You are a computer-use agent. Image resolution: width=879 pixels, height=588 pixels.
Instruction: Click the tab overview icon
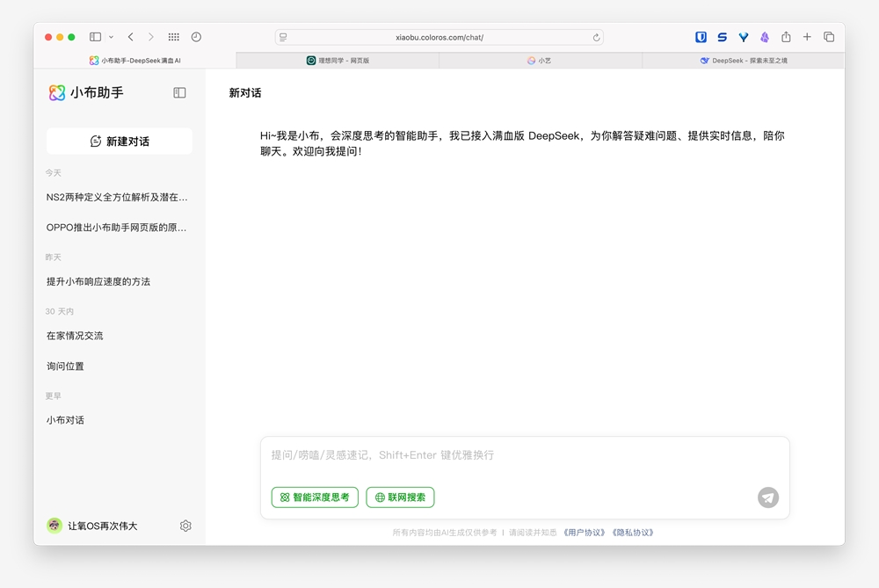click(829, 37)
